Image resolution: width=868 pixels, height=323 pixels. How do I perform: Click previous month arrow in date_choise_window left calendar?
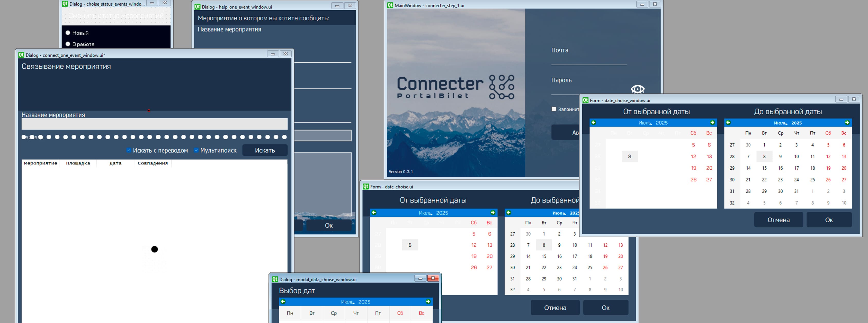click(x=594, y=123)
